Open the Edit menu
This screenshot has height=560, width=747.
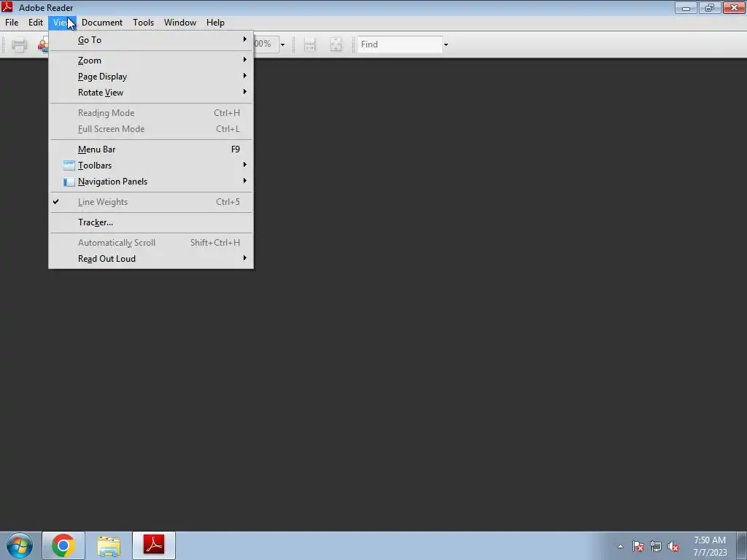[x=36, y=23]
